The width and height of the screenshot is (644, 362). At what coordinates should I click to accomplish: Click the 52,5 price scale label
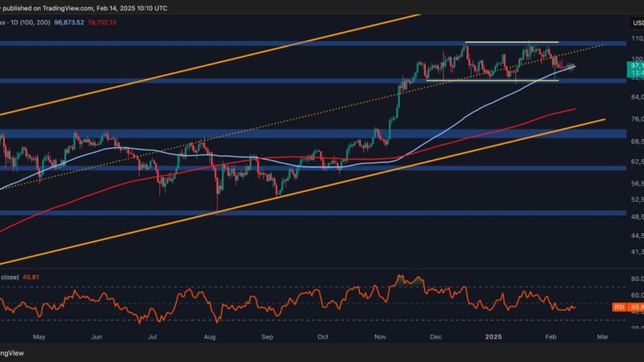(x=637, y=200)
